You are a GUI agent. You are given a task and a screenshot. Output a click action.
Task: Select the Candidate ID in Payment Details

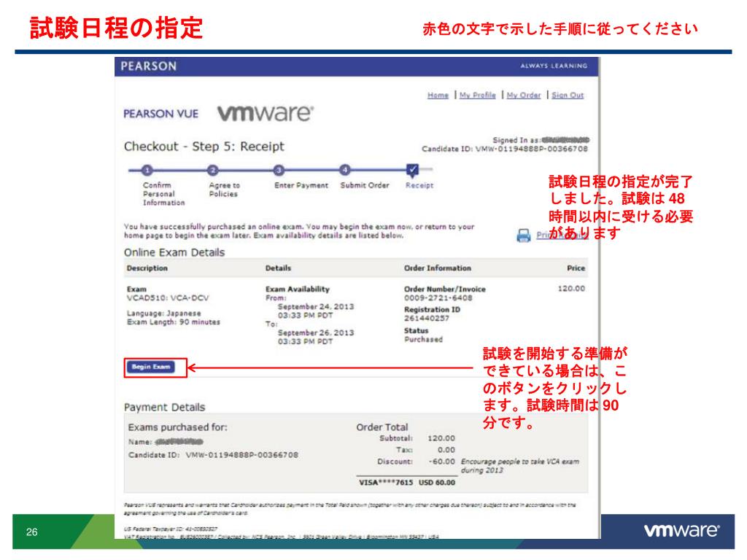pos(242,455)
